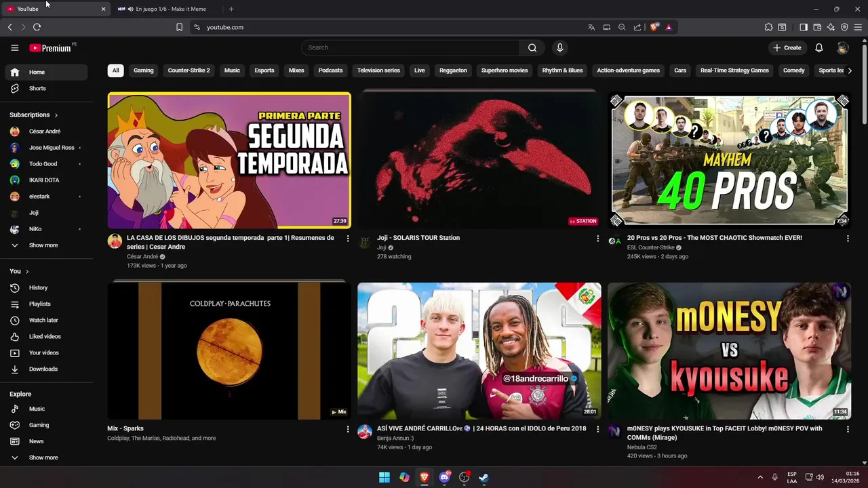868x488 pixels.
Task: Open Liked videos in the sidebar
Action: click(x=46, y=336)
